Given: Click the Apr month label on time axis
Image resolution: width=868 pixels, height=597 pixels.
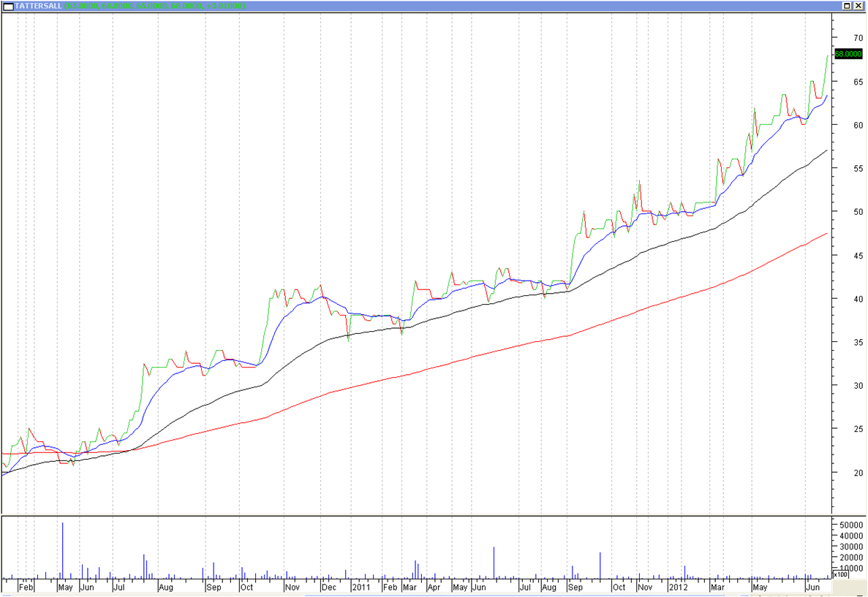Looking at the screenshot, I should point(434,587).
